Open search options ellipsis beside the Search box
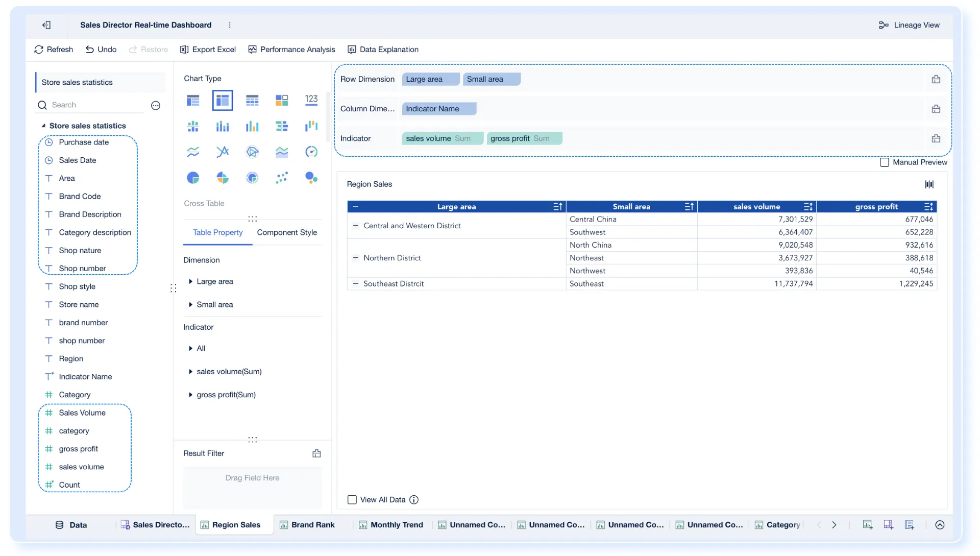The height and width of the screenshot is (556, 980). tap(156, 105)
